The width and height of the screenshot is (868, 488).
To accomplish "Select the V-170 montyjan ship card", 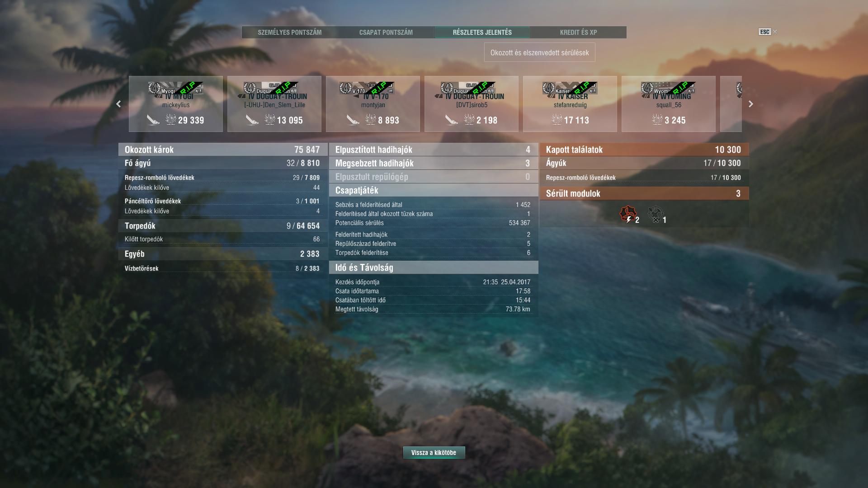I will point(373,104).
